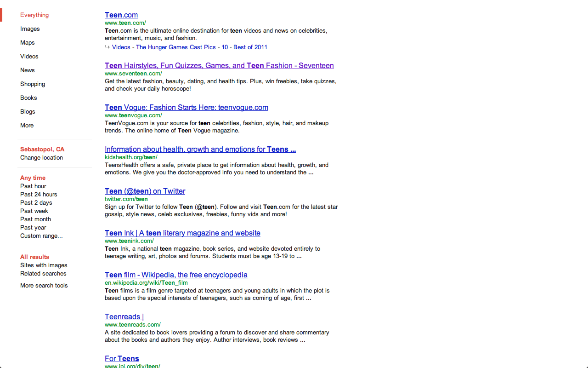
Task: Open the Teenreads result title
Action: pos(124,317)
